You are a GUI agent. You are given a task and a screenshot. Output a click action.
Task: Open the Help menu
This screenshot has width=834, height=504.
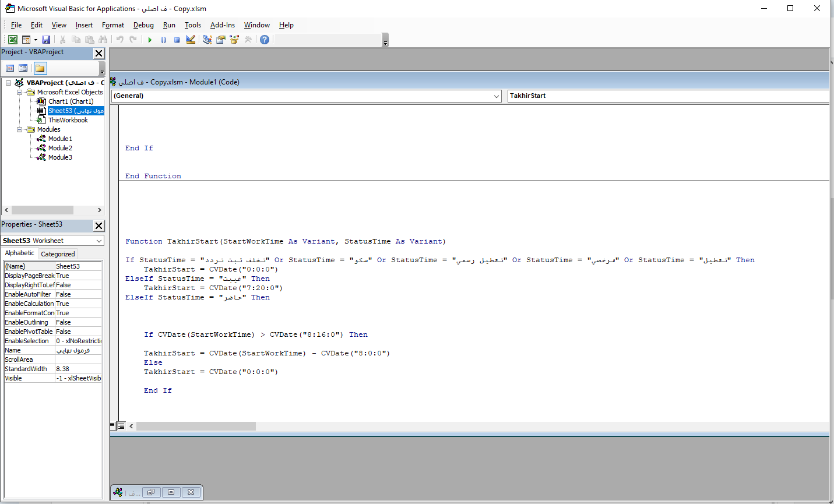click(286, 25)
